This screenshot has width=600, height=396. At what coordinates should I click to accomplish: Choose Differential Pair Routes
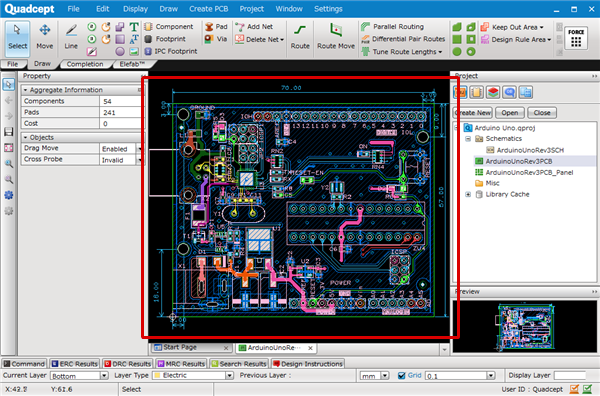tap(403, 39)
